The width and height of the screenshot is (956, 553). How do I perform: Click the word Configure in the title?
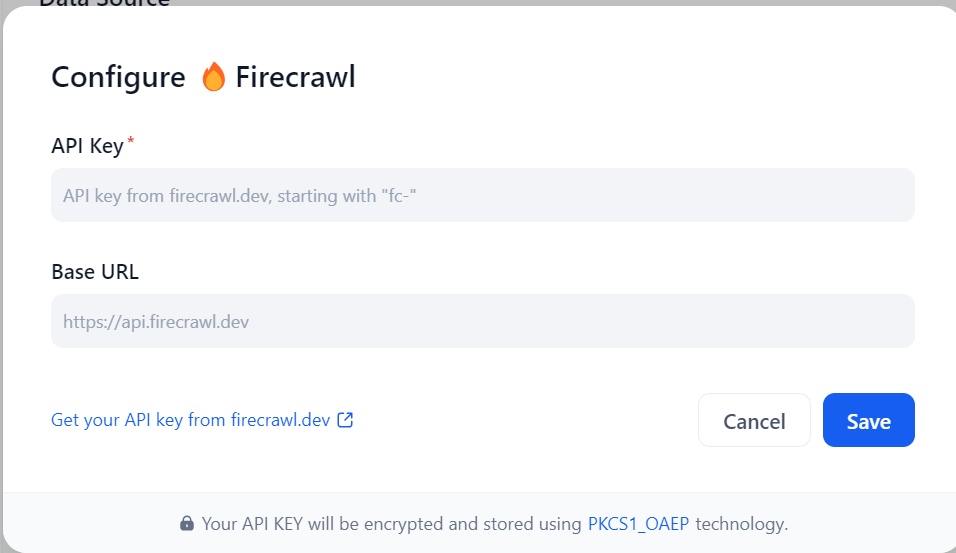click(118, 77)
